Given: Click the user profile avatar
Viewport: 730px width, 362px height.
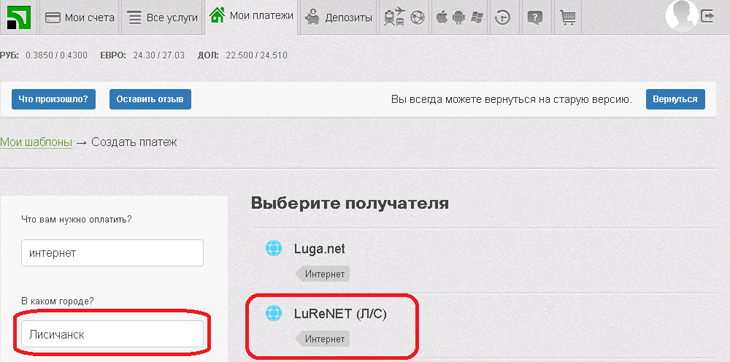Looking at the screenshot, I should coord(682,15).
